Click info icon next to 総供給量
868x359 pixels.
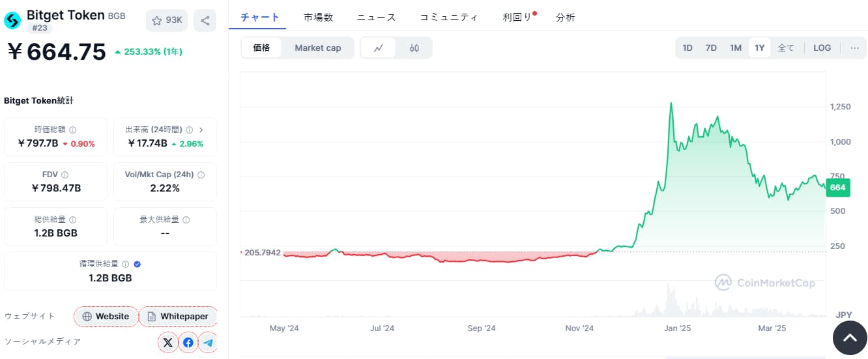(72, 220)
